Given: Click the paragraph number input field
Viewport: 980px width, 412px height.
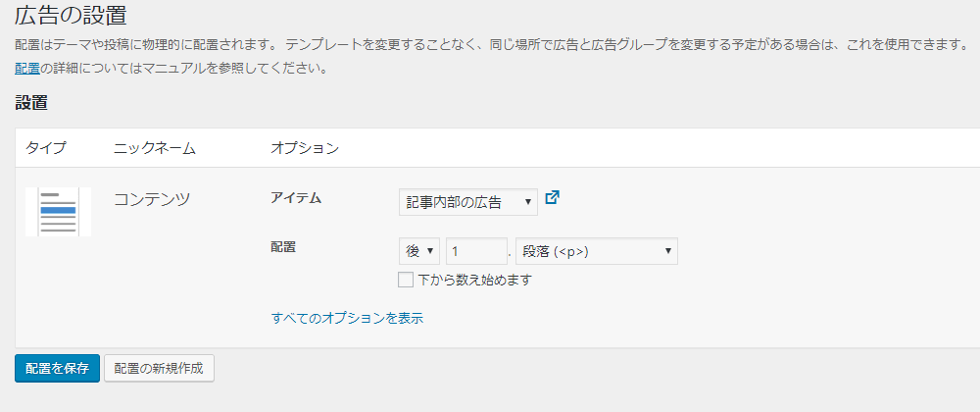Looking at the screenshot, I should click(476, 251).
